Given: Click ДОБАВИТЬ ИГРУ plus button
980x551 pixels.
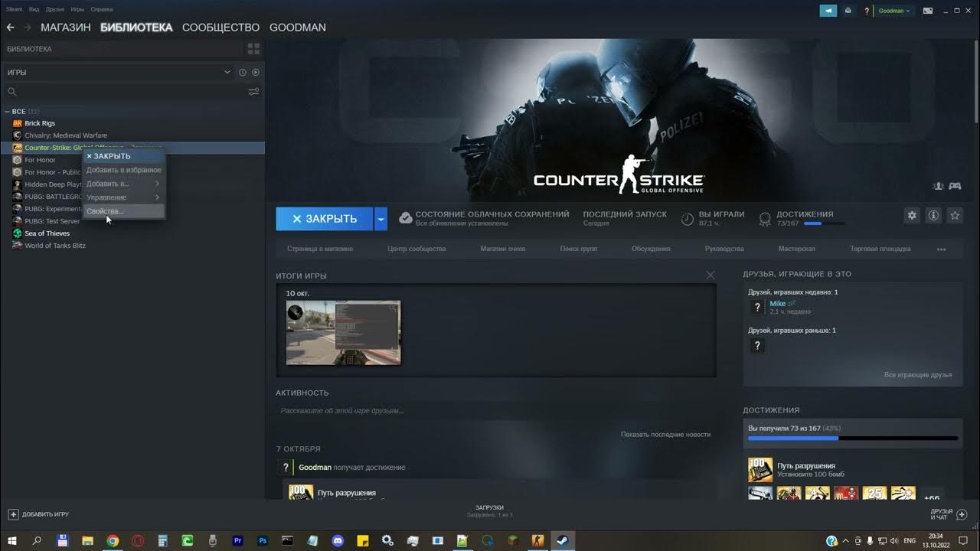Looking at the screenshot, I should [38, 514].
